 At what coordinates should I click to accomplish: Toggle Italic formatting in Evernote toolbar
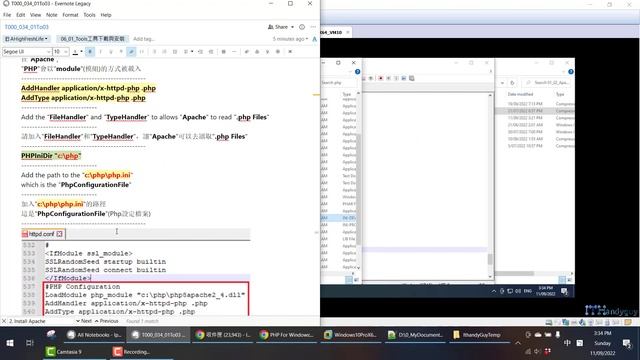coord(100,52)
